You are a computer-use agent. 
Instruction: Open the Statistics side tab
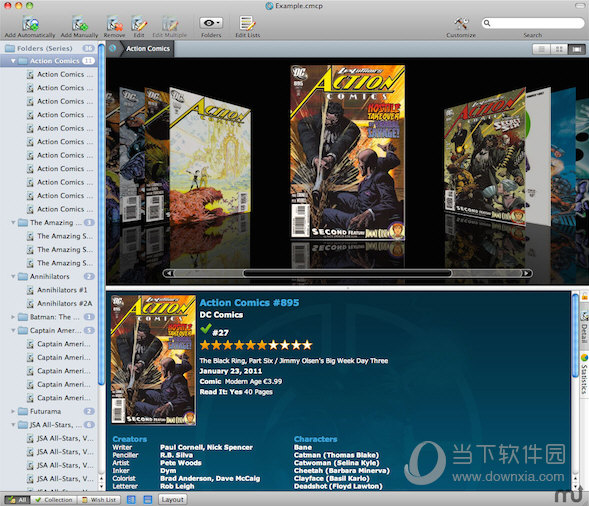pos(584,374)
